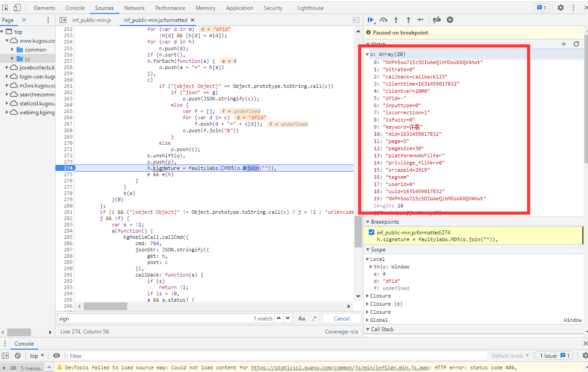
Task: Expand the Global scope
Action: (x=367, y=320)
